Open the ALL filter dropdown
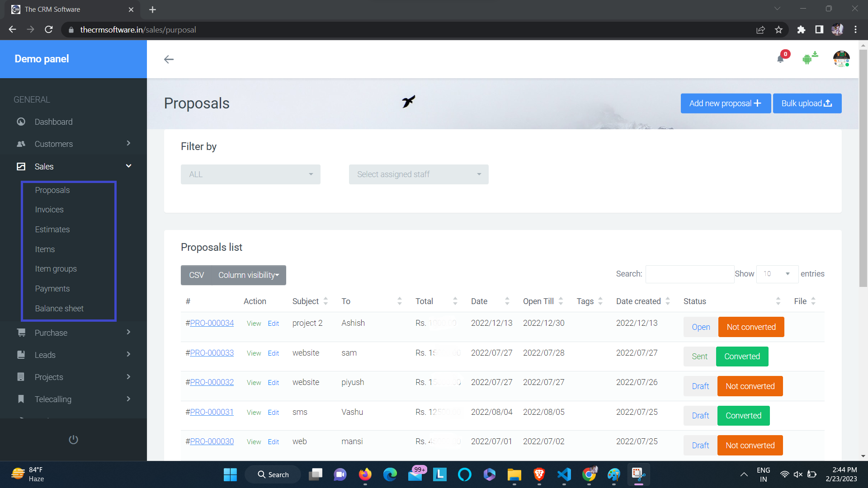This screenshot has width=868, height=488. pyautogui.click(x=250, y=174)
